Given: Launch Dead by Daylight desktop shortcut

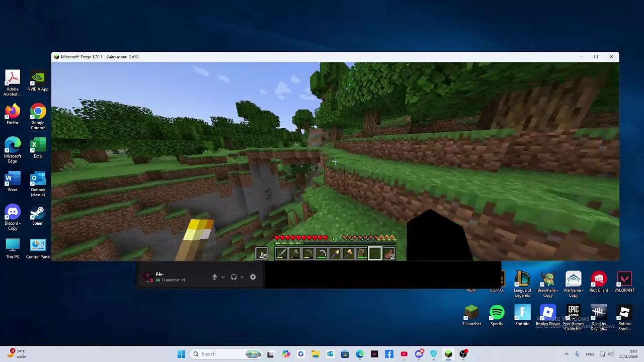Looking at the screenshot, I should (599, 318).
